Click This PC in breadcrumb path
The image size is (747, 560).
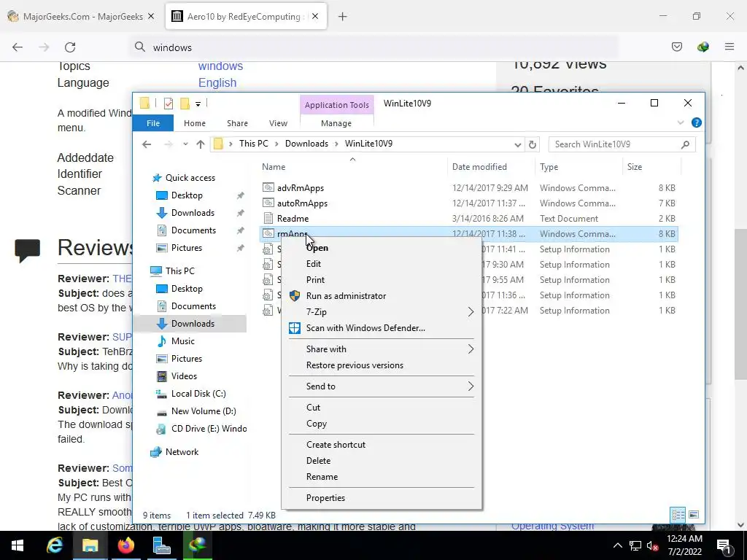click(x=253, y=144)
